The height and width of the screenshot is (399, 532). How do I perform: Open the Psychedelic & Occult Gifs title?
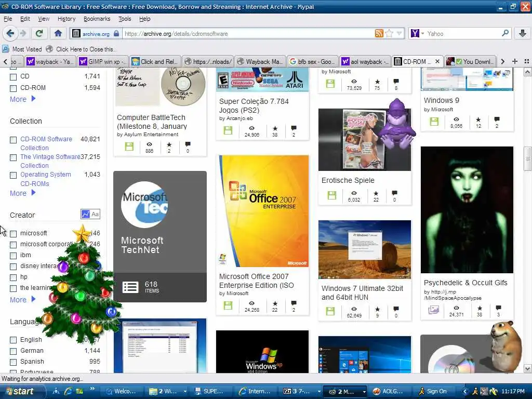(465, 283)
